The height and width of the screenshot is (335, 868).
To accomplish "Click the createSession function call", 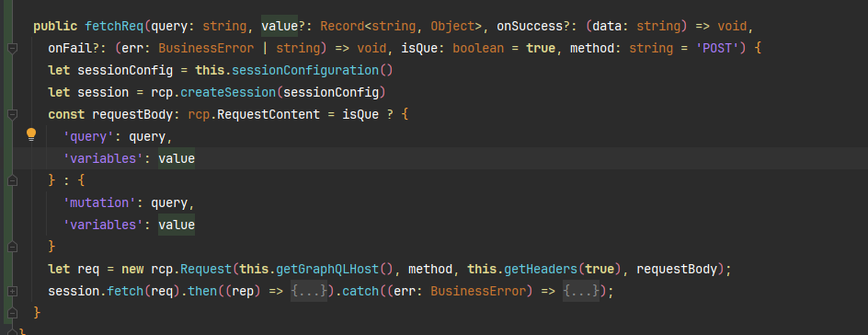I will [x=228, y=92].
